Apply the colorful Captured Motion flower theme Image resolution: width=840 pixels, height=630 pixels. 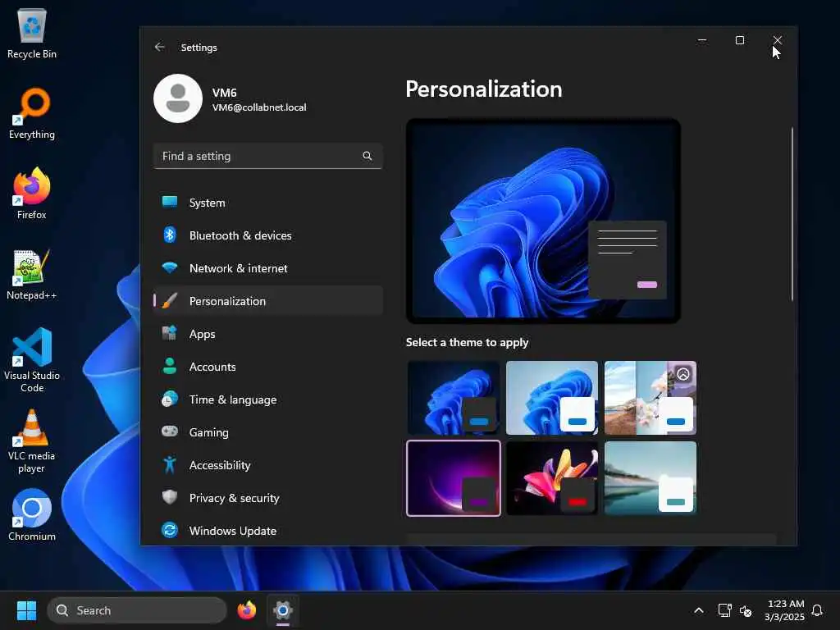point(552,478)
